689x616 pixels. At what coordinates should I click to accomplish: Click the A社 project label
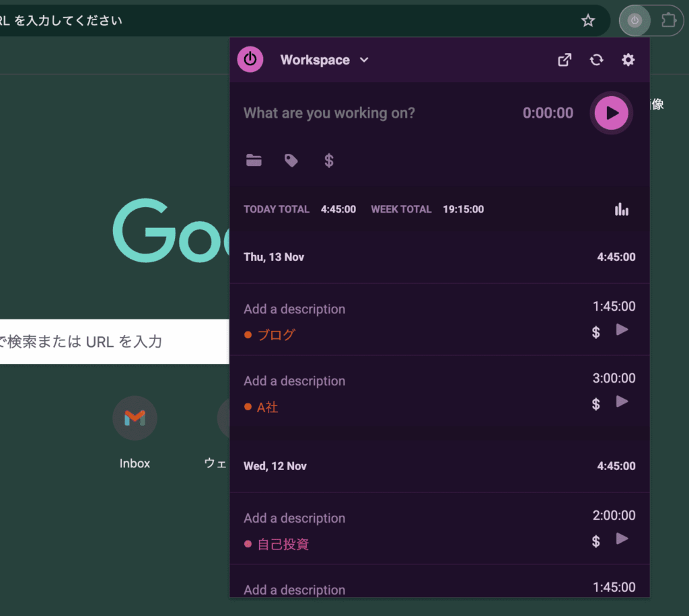pos(267,407)
